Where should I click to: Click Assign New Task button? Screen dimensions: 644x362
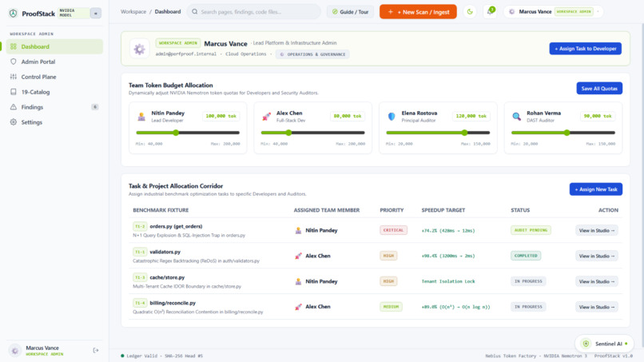(596, 189)
